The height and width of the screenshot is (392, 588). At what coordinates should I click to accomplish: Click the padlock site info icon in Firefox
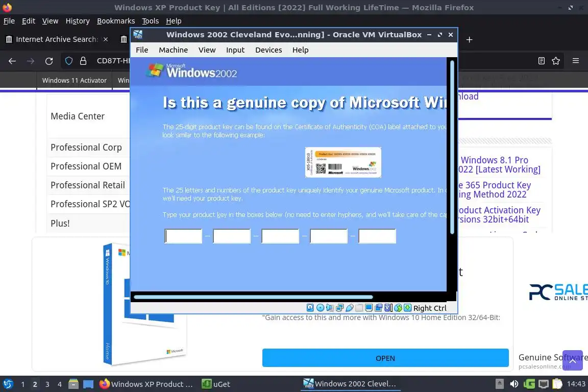(x=83, y=61)
